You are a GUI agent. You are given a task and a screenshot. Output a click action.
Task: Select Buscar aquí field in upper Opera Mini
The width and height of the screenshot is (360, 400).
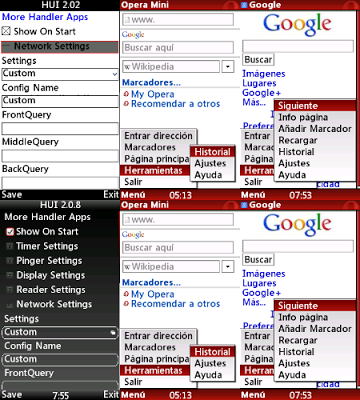coord(178,48)
